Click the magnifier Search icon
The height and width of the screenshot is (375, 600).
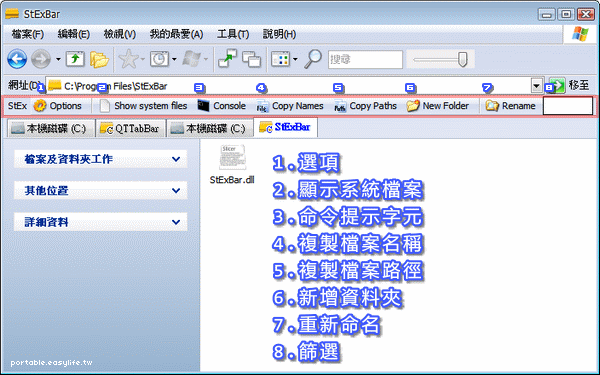coord(313,59)
